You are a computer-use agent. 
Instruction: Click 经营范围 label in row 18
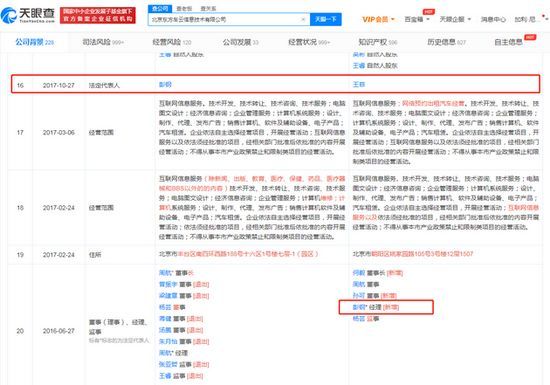pyautogui.click(x=101, y=208)
